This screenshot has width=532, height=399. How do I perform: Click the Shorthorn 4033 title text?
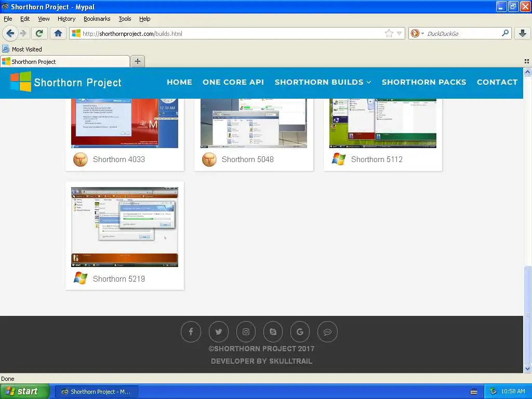tap(119, 159)
